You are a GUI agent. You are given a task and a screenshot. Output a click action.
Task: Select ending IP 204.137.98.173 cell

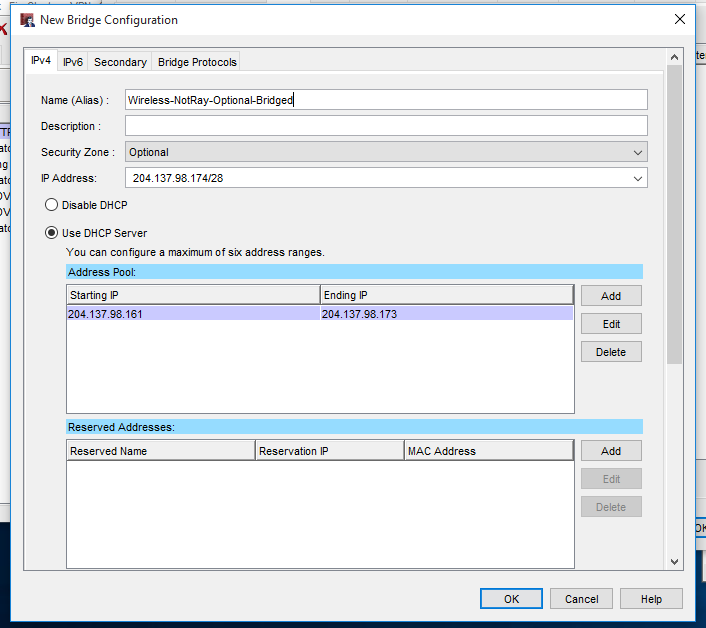pos(447,314)
